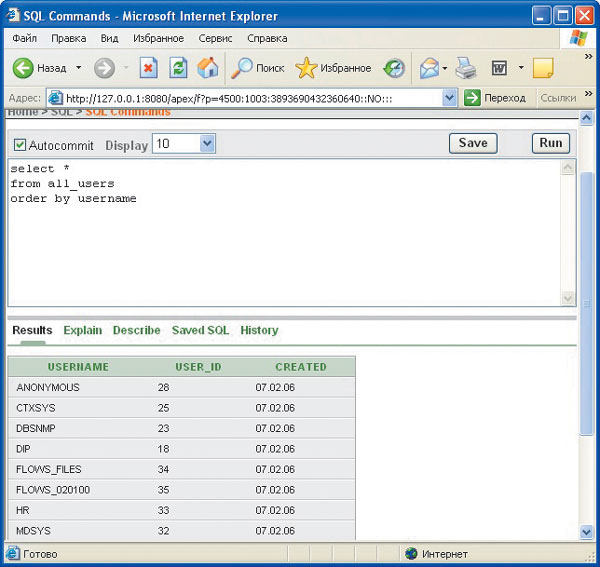The width and height of the screenshot is (600, 567).
Task: Open the Избранное menu
Action: click(158, 38)
